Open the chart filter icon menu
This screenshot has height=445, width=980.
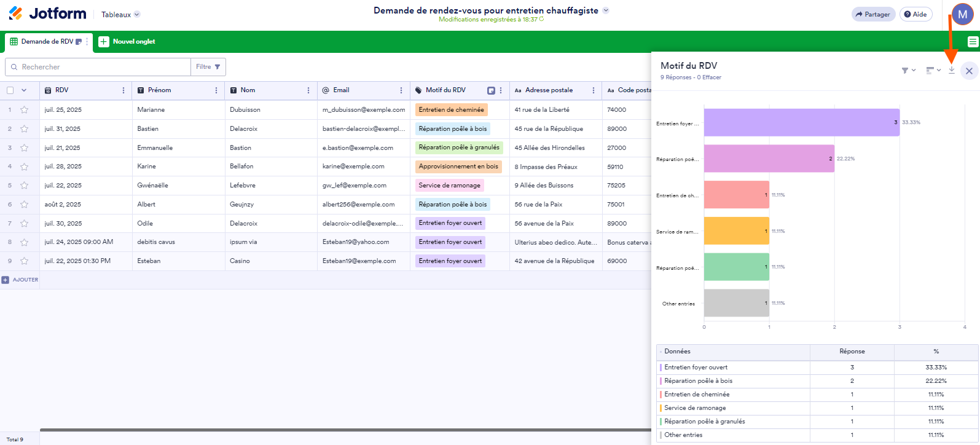click(x=908, y=71)
